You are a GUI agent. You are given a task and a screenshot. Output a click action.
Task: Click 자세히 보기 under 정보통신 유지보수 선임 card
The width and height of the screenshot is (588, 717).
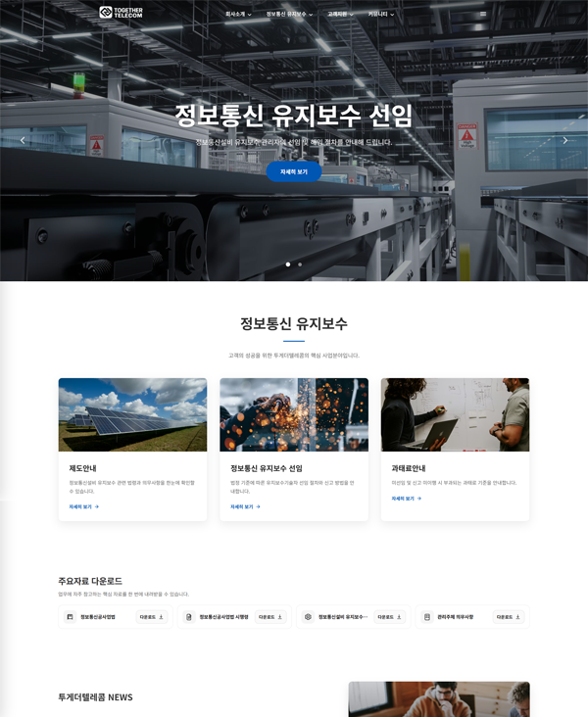pyautogui.click(x=245, y=506)
